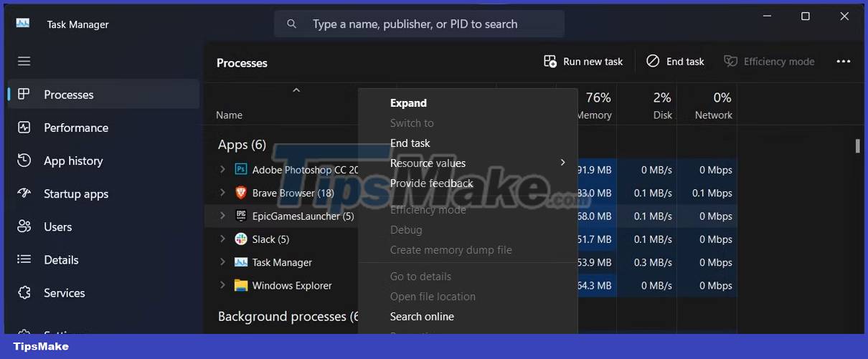Open the Services page
Image resolution: width=868 pixels, height=359 pixels.
(104, 292)
